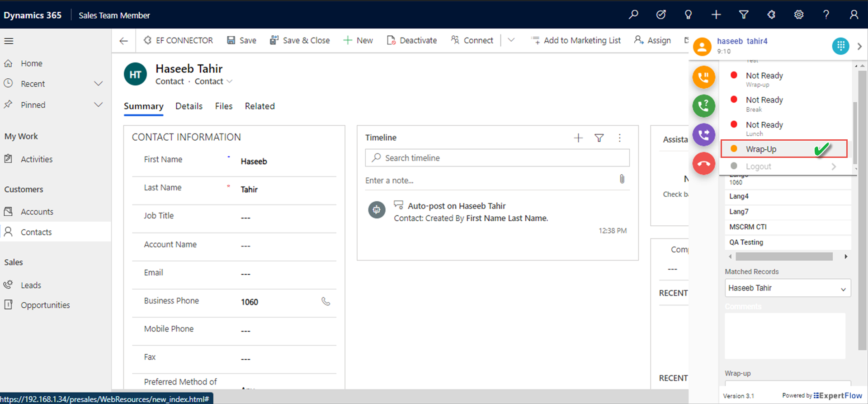Click the attachment paperclip in note field
868x404 pixels.
coord(622,179)
